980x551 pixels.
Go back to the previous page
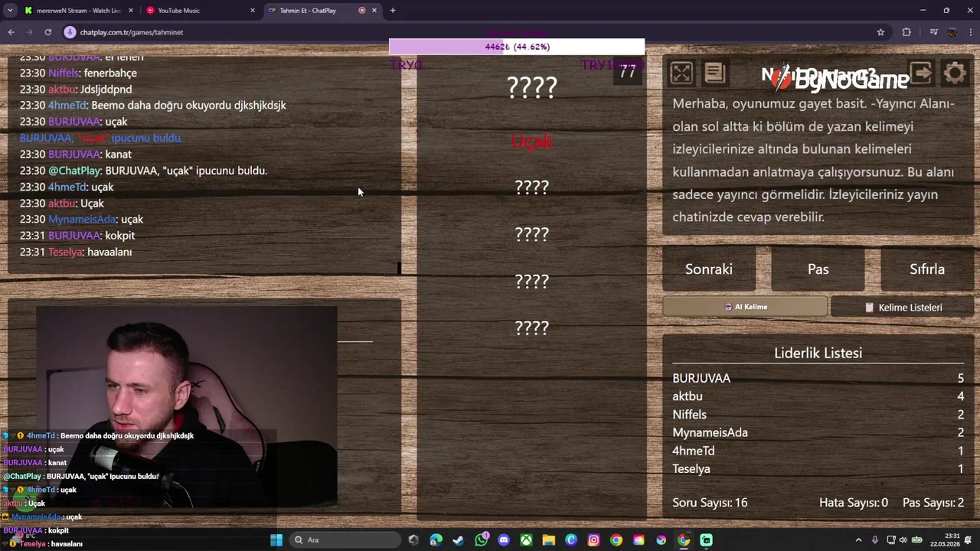point(11,32)
